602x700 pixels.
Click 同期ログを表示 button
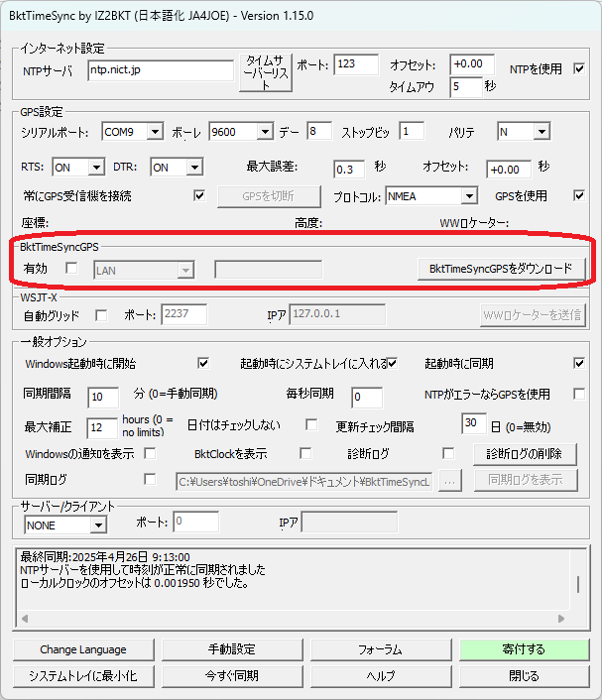(x=526, y=480)
